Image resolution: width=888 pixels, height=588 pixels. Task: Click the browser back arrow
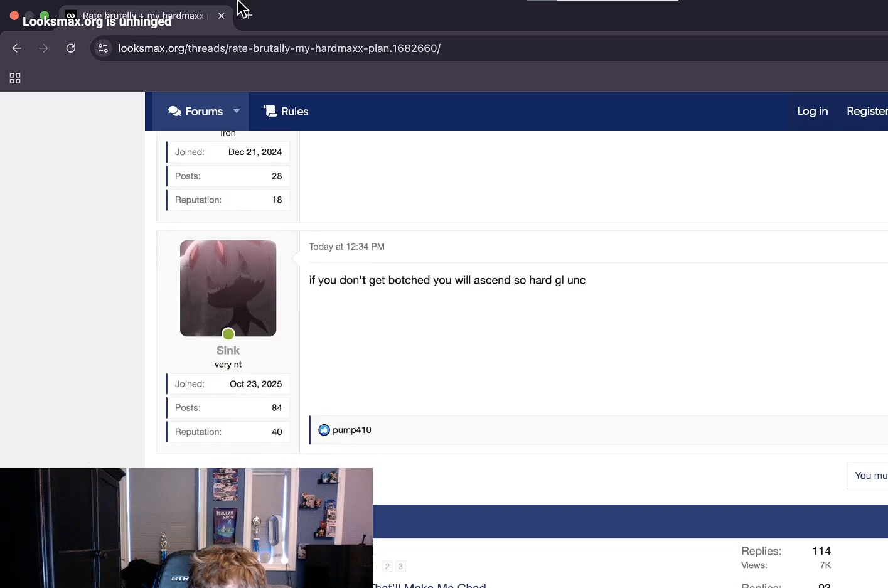[17, 48]
